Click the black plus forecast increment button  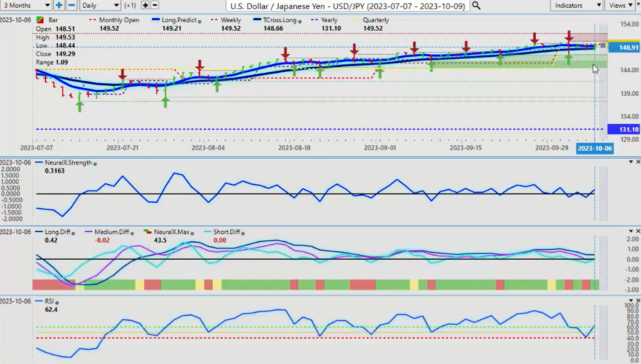(145, 5)
